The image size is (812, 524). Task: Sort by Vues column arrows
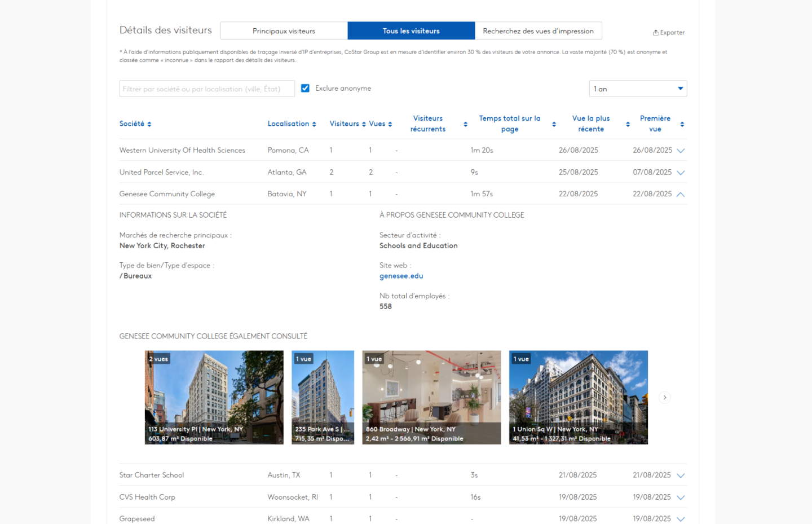[390, 124]
